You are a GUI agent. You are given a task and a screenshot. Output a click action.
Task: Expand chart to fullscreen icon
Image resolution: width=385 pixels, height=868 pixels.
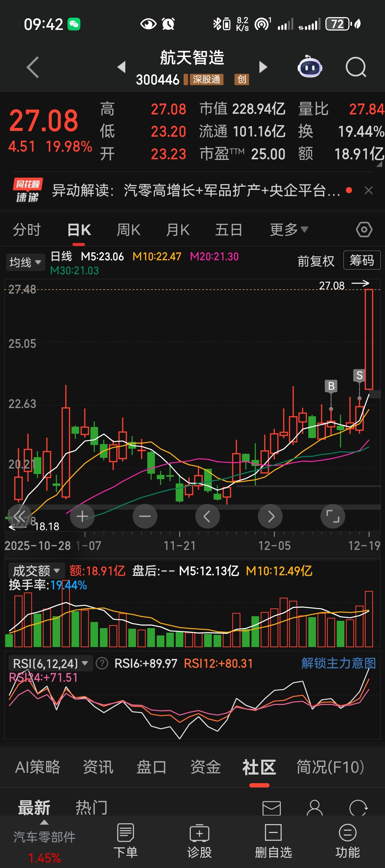(x=333, y=516)
